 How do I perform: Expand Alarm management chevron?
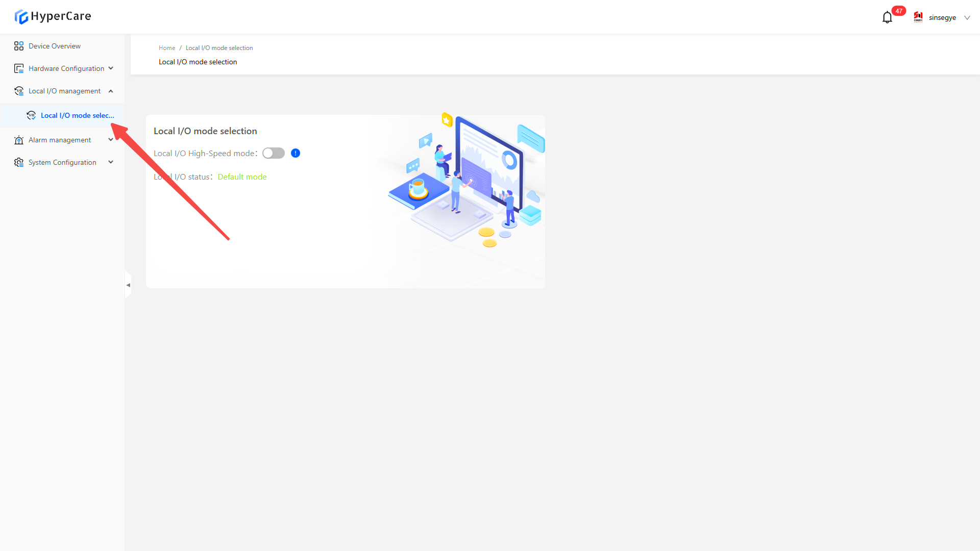coord(111,140)
